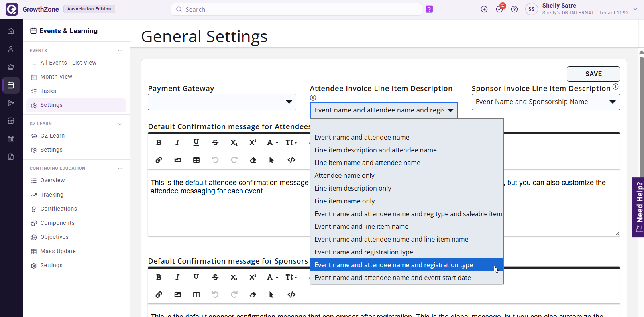The width and height of the screenshot is (644, 317).
Task: Collapse the Attendee Invoice Line Item dropdown
Action: 384,110
